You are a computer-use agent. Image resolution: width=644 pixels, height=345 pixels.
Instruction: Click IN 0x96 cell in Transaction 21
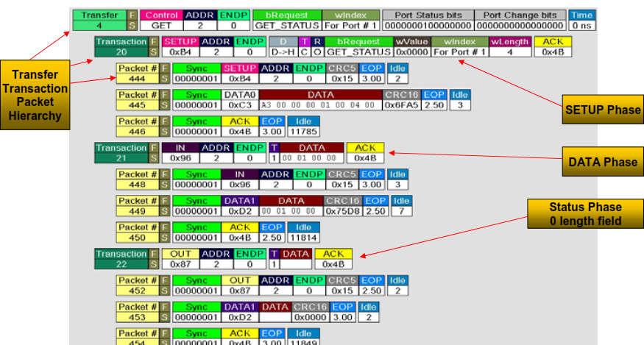pyautogui.click(x=180, y=153)
